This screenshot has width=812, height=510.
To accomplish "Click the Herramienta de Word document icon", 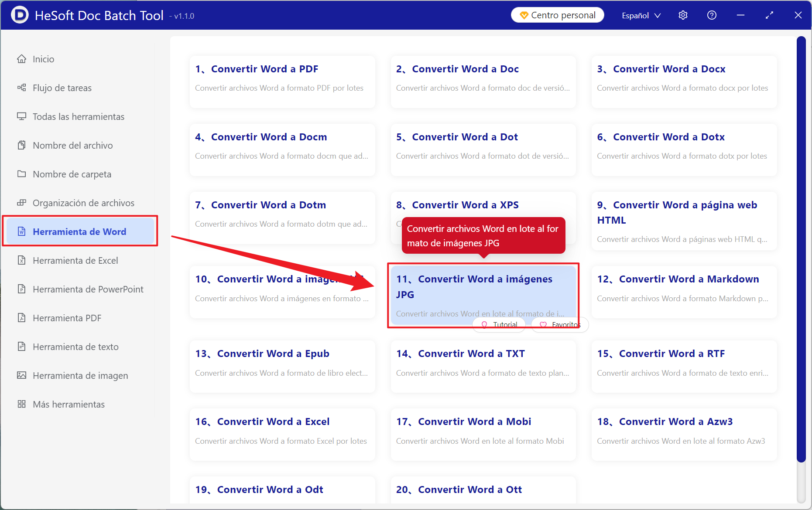I will [x=21, y=231].
